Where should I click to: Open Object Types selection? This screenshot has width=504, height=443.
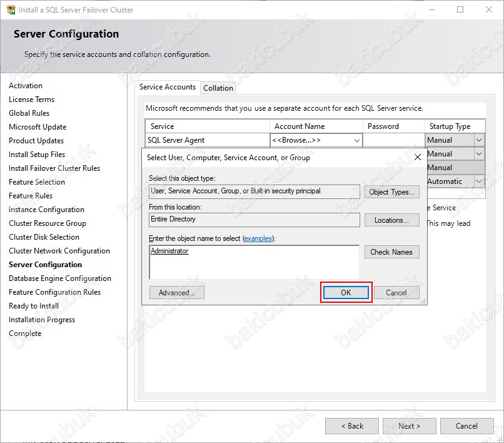[391, 192]
